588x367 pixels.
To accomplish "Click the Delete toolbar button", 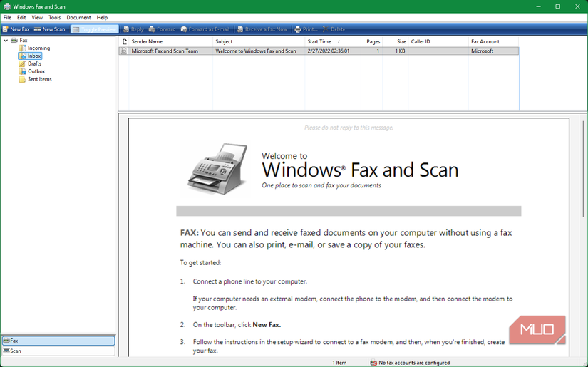I will click(334, 29).
